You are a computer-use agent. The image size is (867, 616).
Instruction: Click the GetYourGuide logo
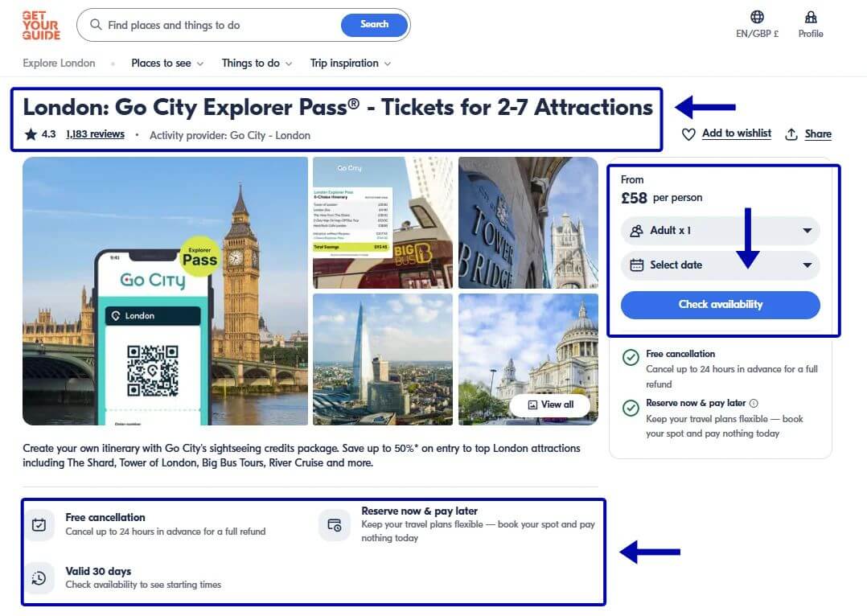[41, 26]
